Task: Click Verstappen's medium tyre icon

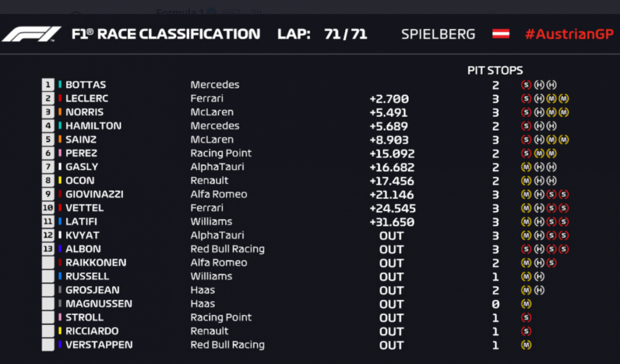Action: pyautogui.click(x=526, y=345)
